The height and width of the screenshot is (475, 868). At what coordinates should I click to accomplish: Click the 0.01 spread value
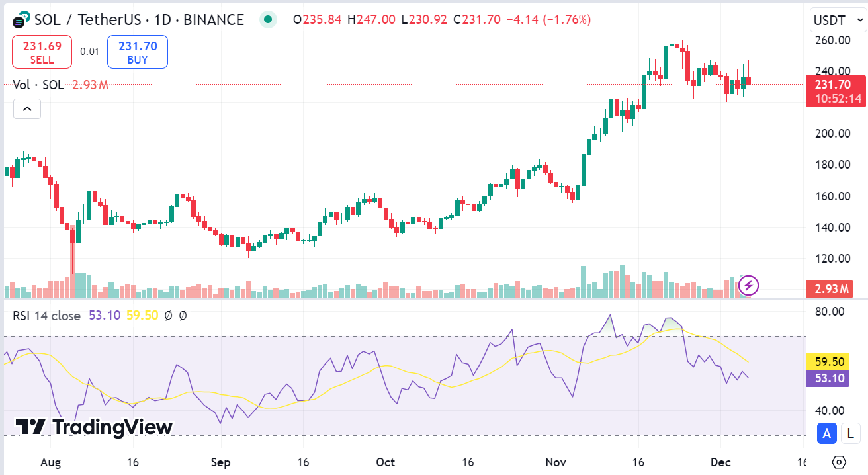pyautogui.click(x=89, y=52)
